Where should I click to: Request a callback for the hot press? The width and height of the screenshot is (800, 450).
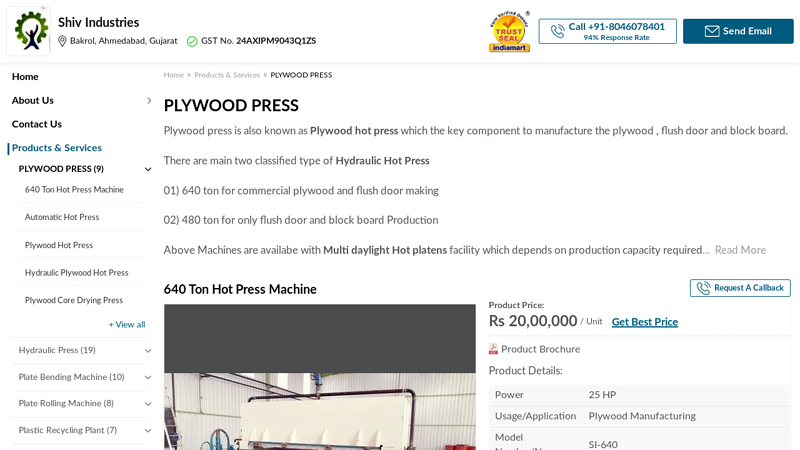pyautogui.click(x=740, y=288)
